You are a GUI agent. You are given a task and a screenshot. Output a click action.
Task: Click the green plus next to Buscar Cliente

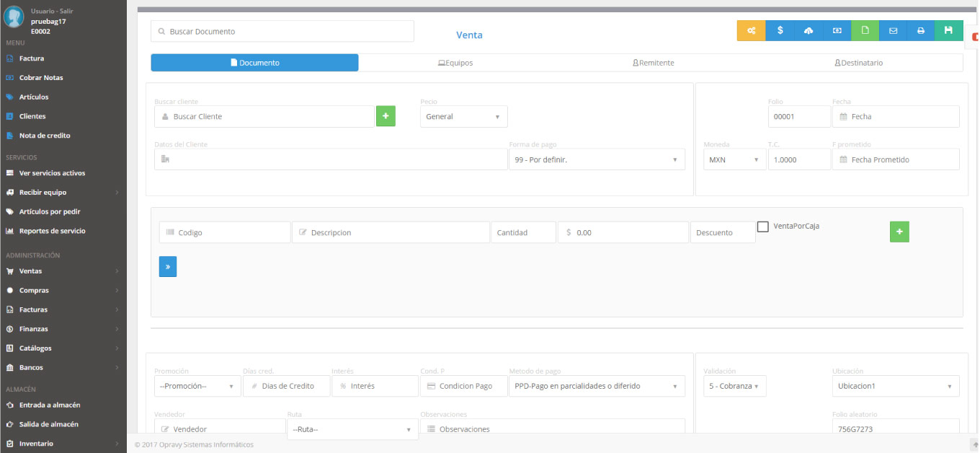tap(385, 115)
